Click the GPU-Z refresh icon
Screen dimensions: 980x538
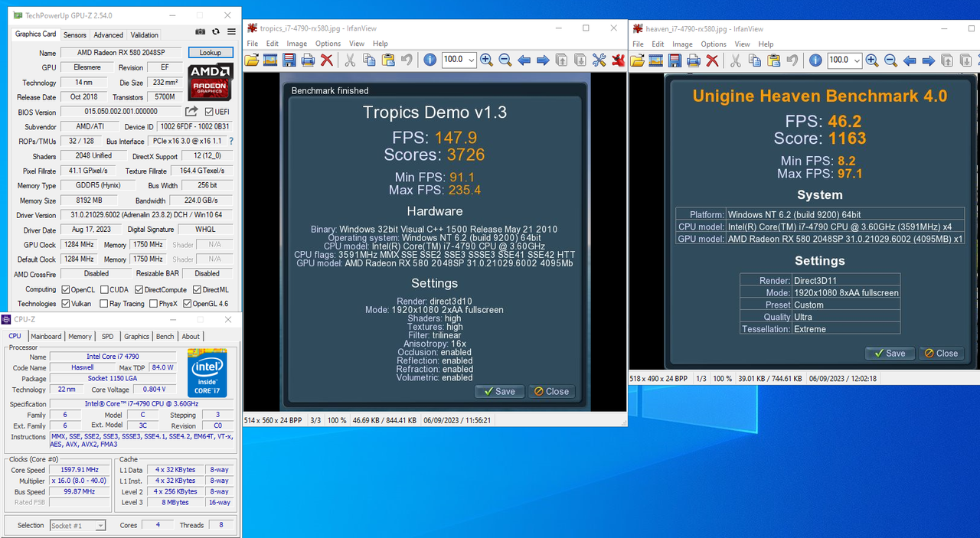(216, 32)
